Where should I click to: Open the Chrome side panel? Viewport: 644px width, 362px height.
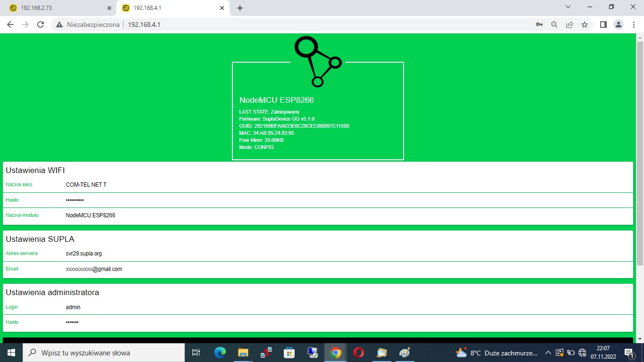(603, 25)
